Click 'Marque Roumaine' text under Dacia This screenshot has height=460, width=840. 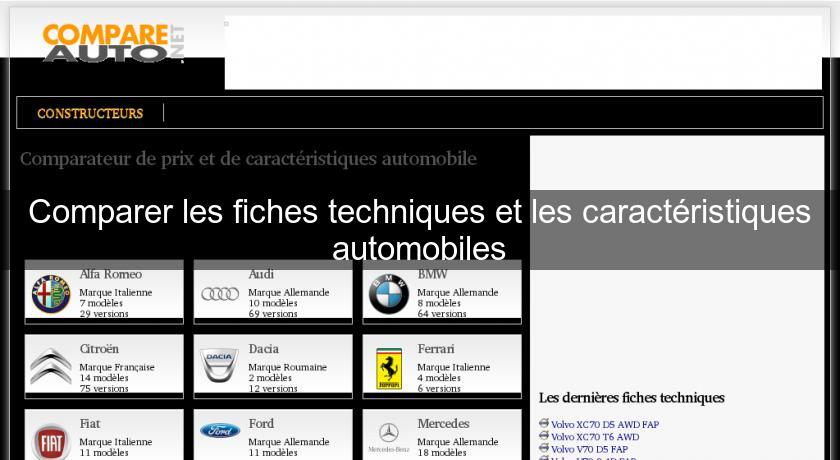point(287,367)
